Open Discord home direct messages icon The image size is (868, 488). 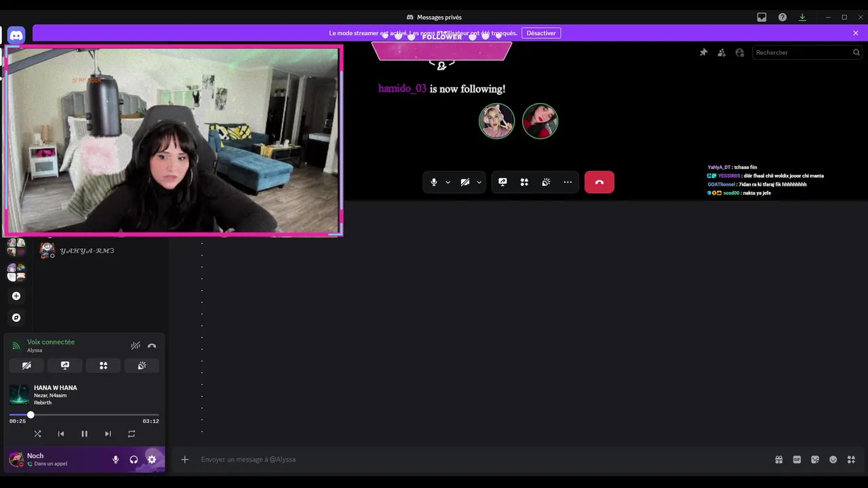point(16,35)
